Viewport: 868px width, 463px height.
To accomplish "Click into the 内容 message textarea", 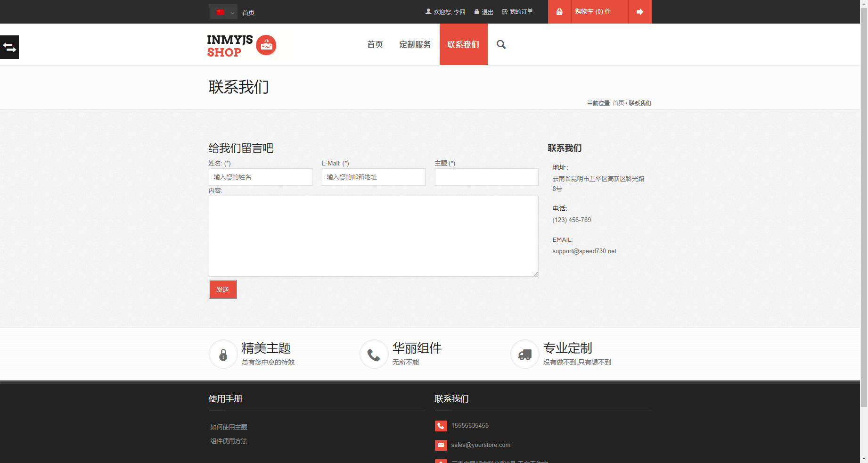I will (374, 236).
